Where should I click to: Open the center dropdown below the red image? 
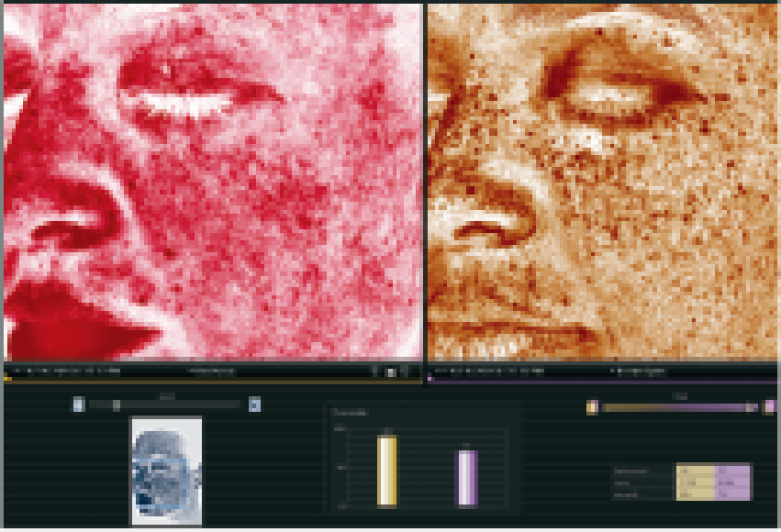pos(213,371)
